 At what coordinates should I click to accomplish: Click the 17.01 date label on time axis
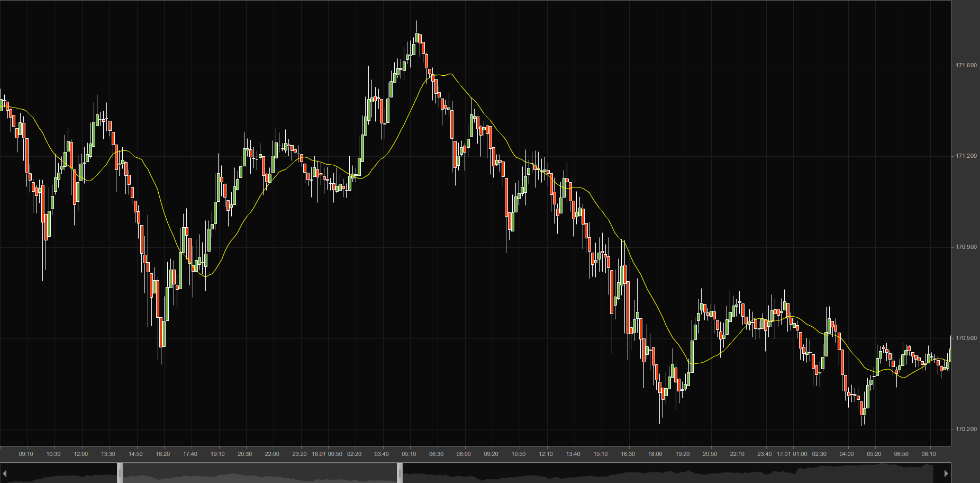pos(783,454)
